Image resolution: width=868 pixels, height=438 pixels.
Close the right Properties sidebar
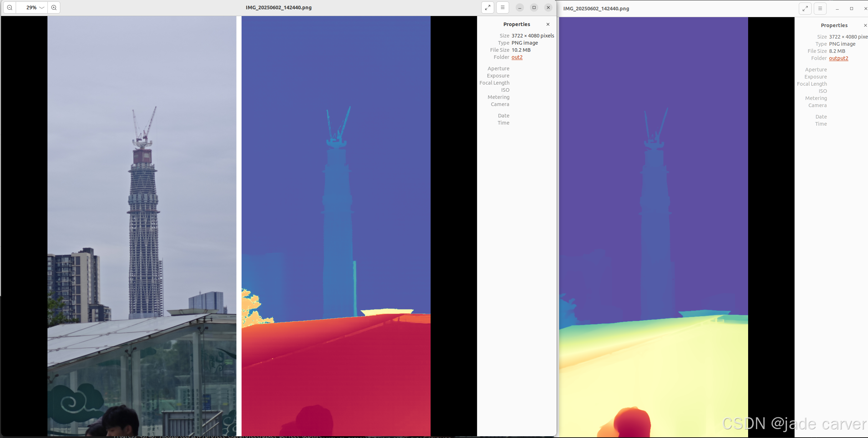point(865,25)
